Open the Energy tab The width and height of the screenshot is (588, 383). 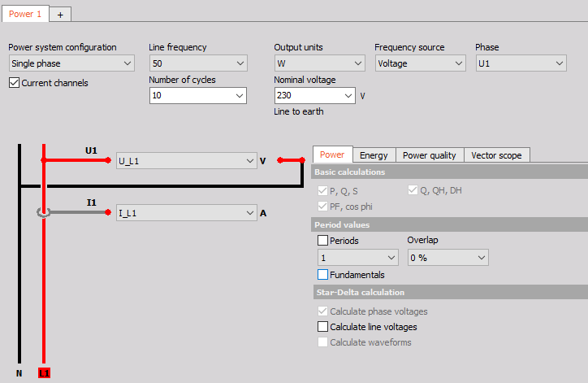click(374, 155)
